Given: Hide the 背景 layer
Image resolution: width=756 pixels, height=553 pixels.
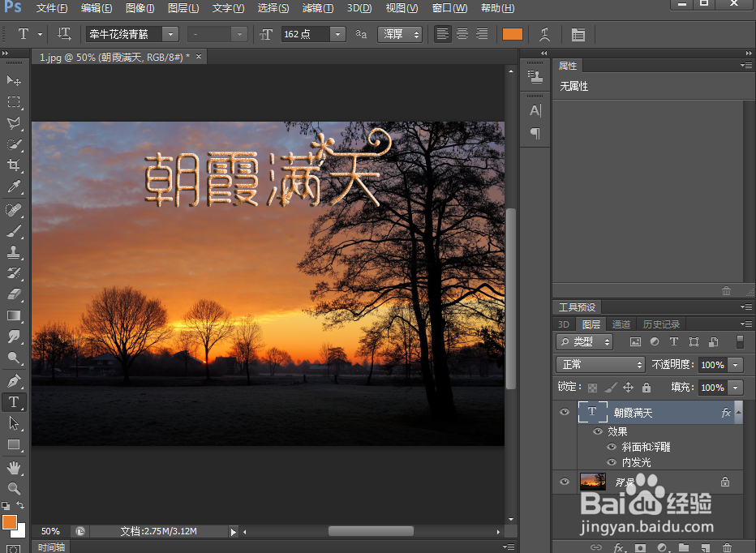Looking at the screenshot, I should (x=564, y=482).
